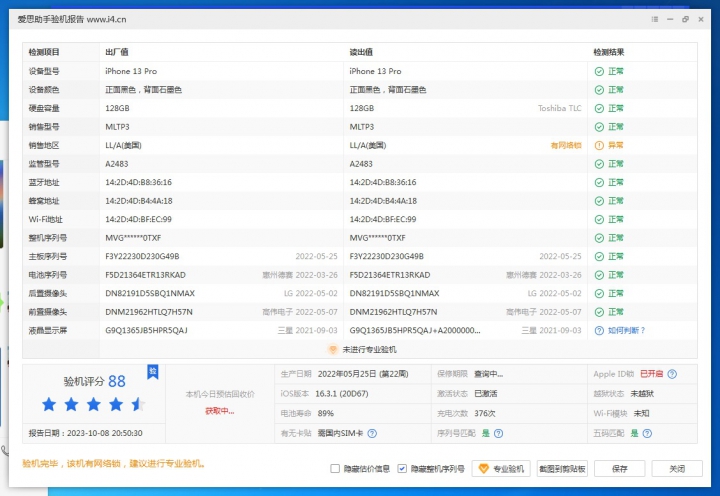
Task: Click the minimize button in title bar
Action: 670,19
